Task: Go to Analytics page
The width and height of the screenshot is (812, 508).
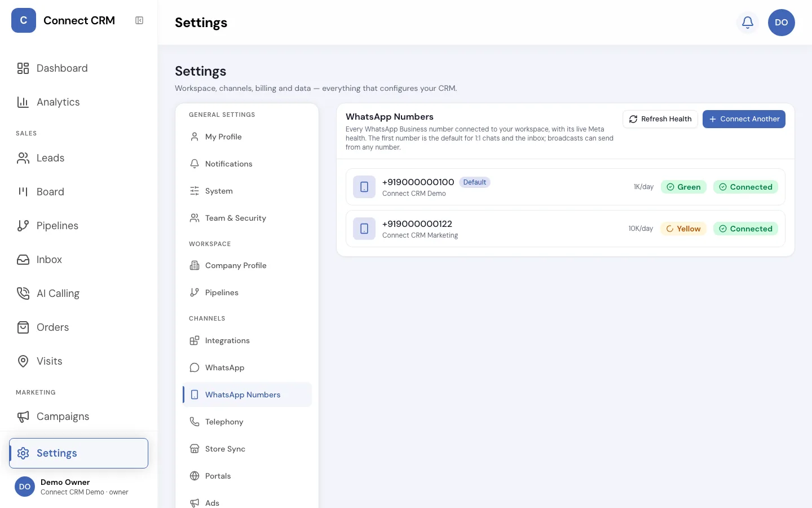Action: pos(79,102)
